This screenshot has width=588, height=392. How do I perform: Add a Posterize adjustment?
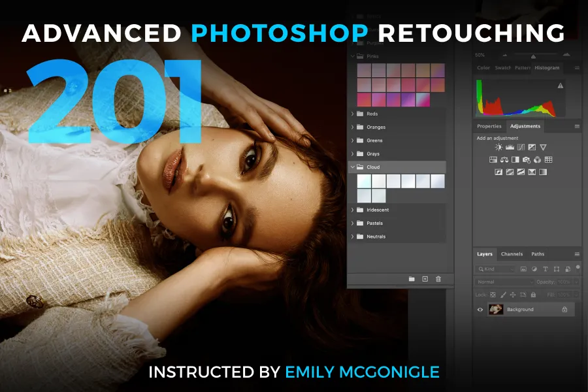point(510,172)
